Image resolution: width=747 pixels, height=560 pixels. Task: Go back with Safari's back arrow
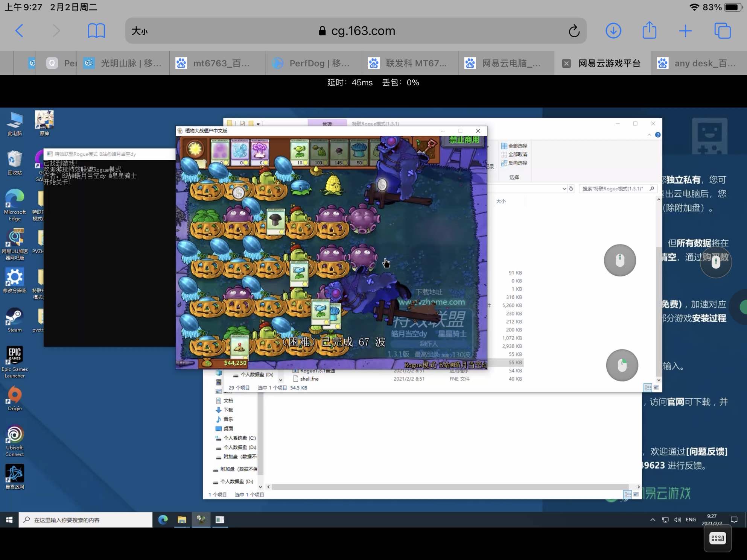pos(19,31)
